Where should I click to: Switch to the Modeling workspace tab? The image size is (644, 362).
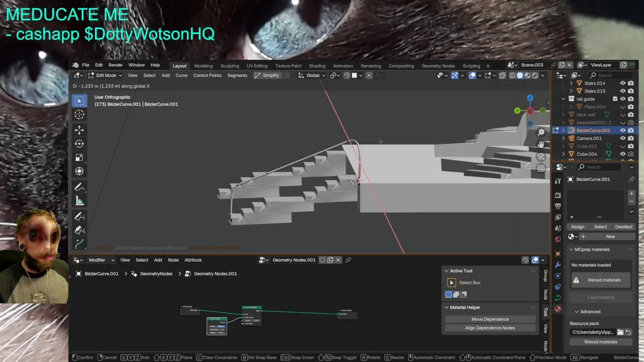(203, 66)
